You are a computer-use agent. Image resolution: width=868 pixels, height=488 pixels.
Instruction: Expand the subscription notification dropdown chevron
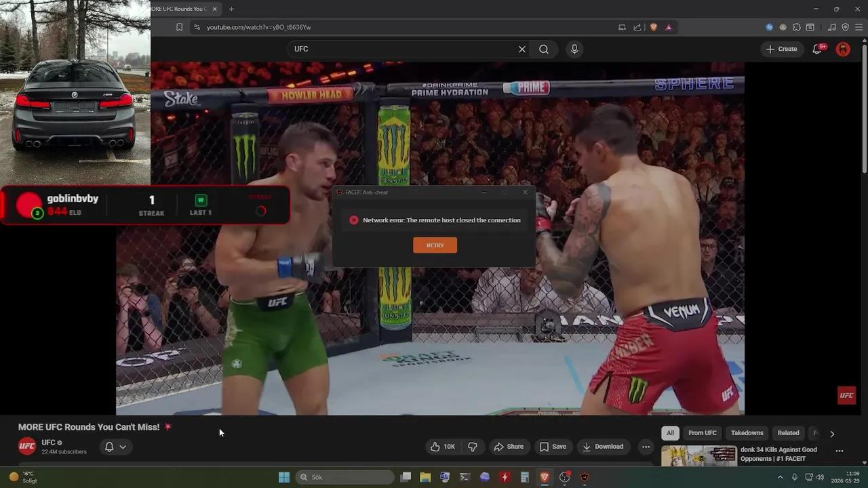pyautogui.click(x=123, y=447)
